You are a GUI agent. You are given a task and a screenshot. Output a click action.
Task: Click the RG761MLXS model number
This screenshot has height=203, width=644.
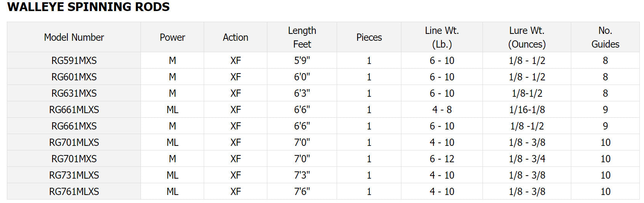(74, 192)
